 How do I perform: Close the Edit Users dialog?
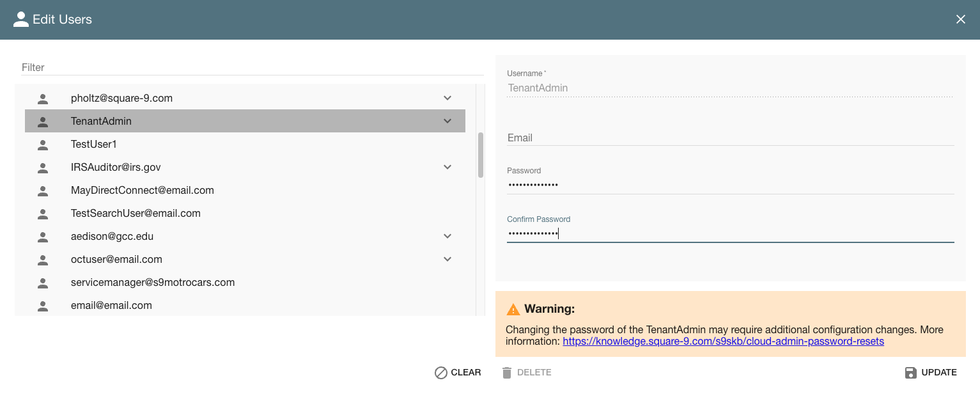[960, 19]
